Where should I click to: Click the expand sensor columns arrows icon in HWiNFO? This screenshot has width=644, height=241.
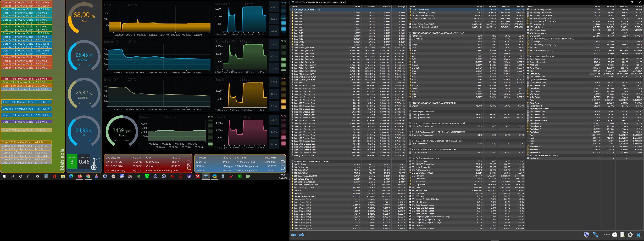tap(294, 235)
